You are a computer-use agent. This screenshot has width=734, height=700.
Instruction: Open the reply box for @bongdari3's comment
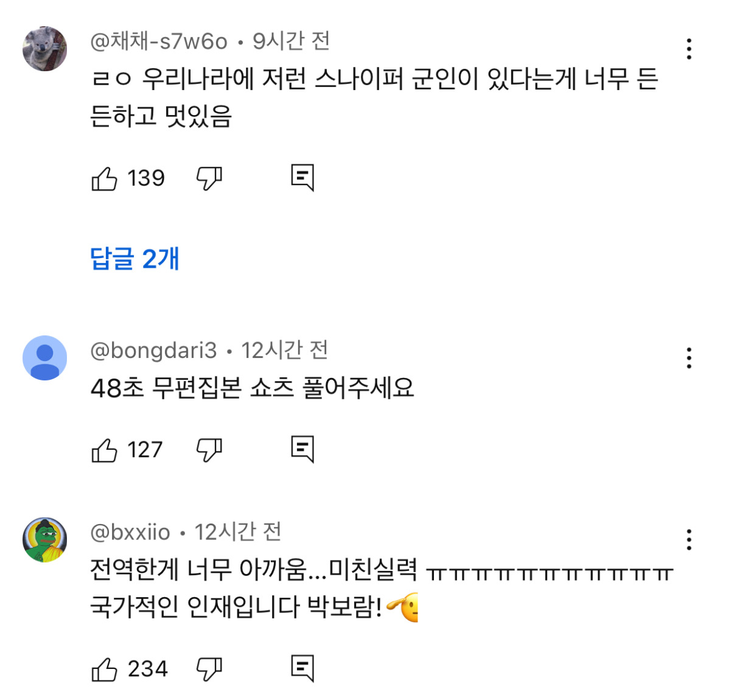(x=304, y=450)
